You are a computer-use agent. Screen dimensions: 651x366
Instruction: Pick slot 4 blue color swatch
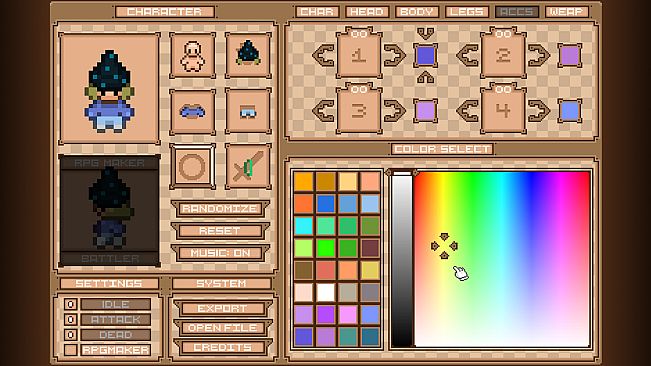click(570, 111)
